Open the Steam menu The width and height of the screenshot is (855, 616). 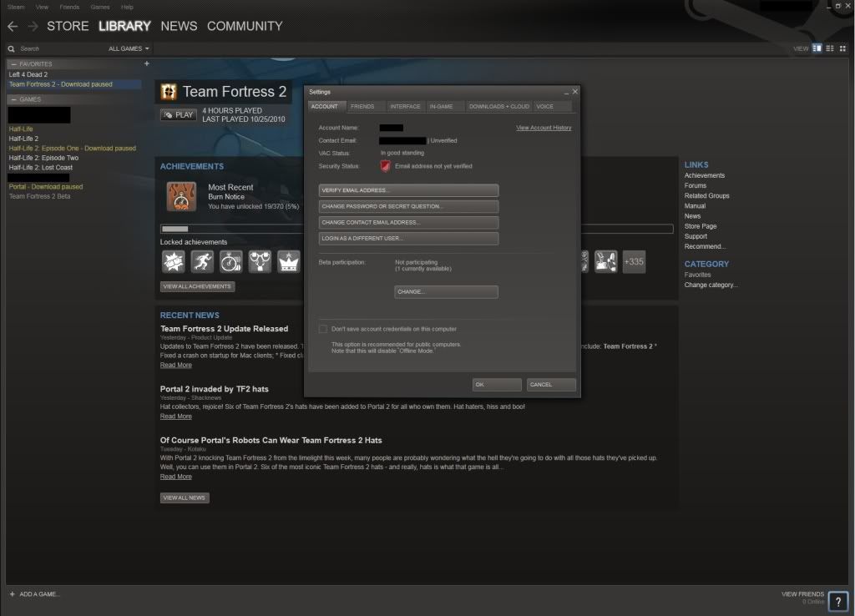click(x=16, y=7)
